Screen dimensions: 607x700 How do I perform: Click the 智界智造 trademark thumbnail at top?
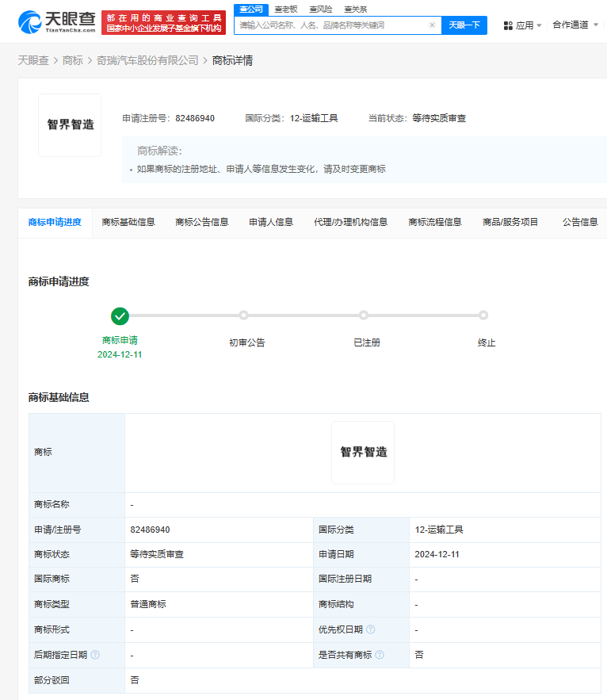click(70, 125)
